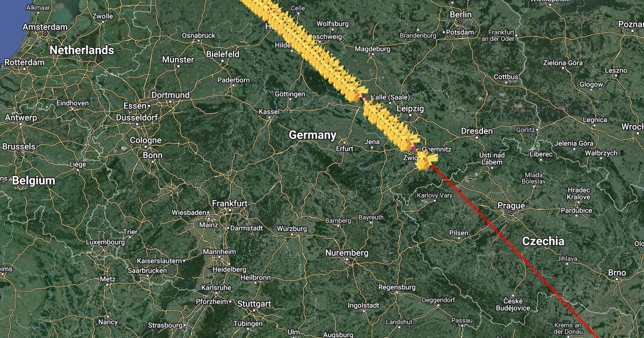Click the Cologne city label
The image size is (644, 338).
click(145, 140)
